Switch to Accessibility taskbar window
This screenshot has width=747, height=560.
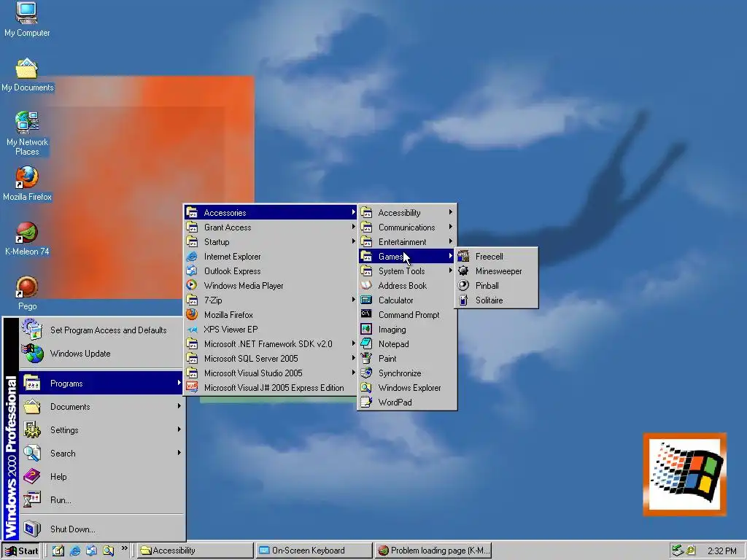196,551
